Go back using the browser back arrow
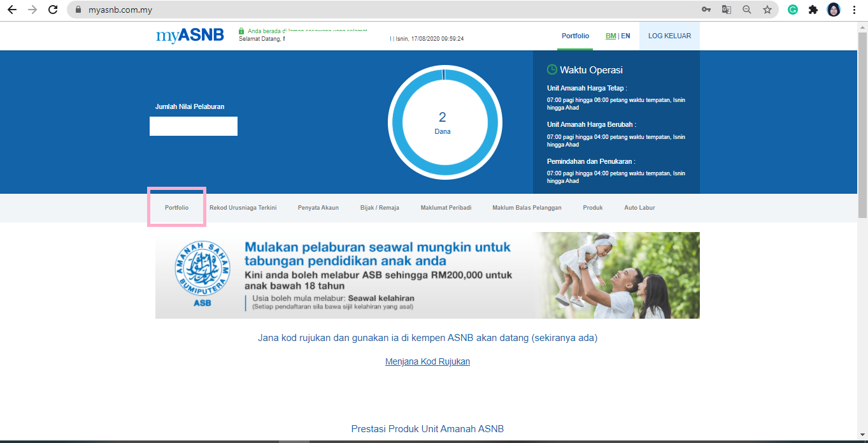Image resolution: width=868 pixels, height=443 pixels. point(12,10)
